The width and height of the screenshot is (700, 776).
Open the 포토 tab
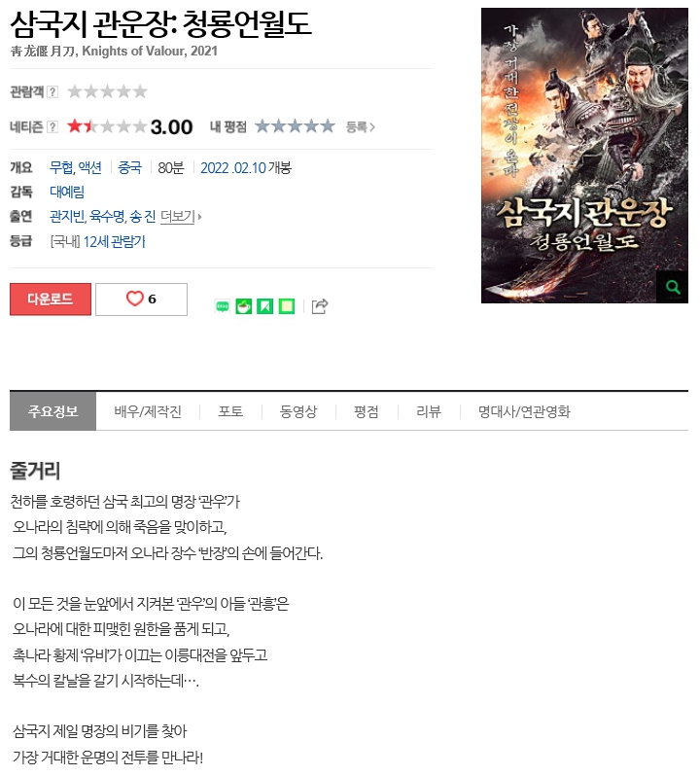[230, 411]
